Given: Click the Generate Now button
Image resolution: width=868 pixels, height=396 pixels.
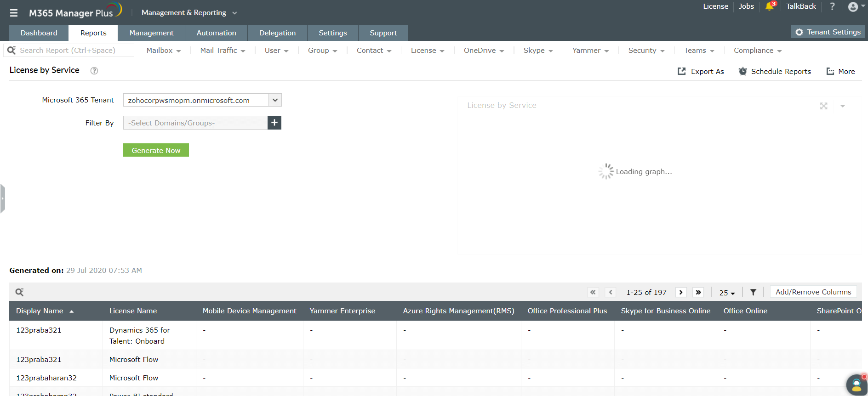Looking at the screenshot, I should tap(156, 150).
